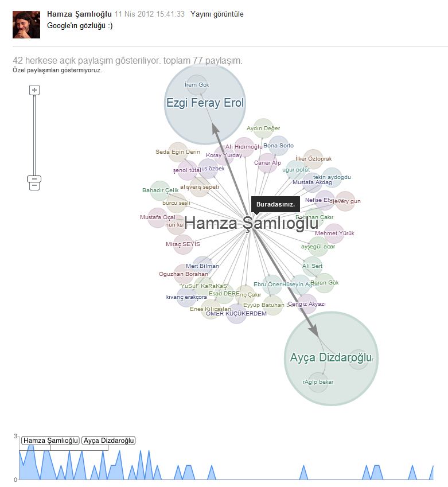Viewport: 448px width, 487px height.
Task: Click the zoom in plus button
Action: pyautogui.click(x=34, y=91)
